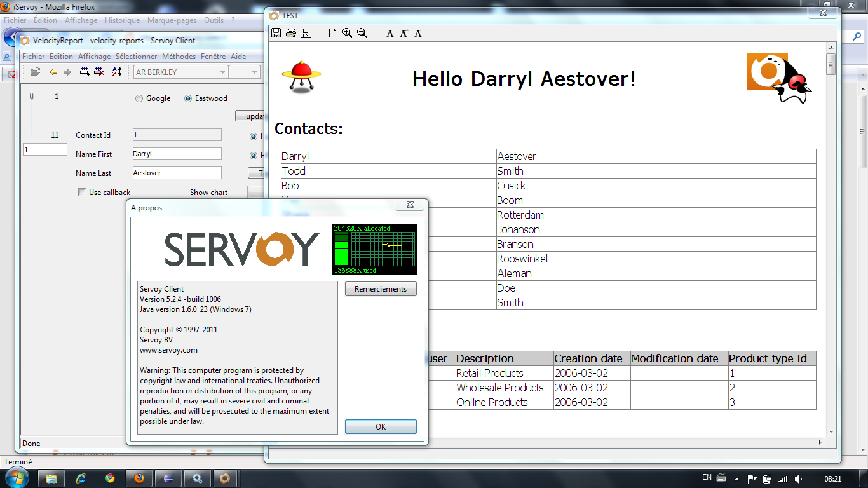868x488 pixels.
Task: Open Aide menu in Servoy Client
Action: pos(238,57)
